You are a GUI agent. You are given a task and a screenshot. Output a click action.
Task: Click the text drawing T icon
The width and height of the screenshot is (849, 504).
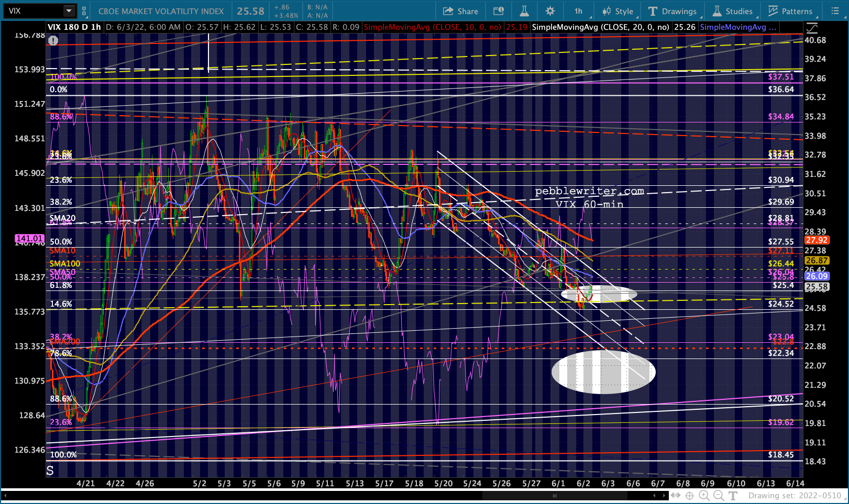tap(733, 495)
